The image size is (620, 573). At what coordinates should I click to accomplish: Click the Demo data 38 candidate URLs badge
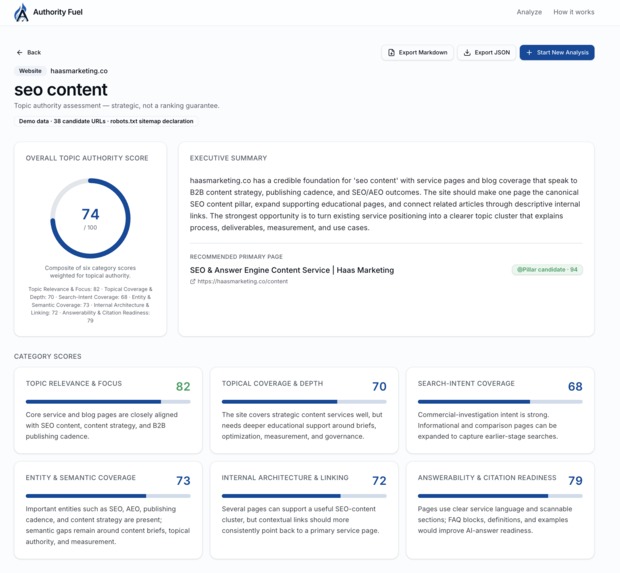(106, 121)
